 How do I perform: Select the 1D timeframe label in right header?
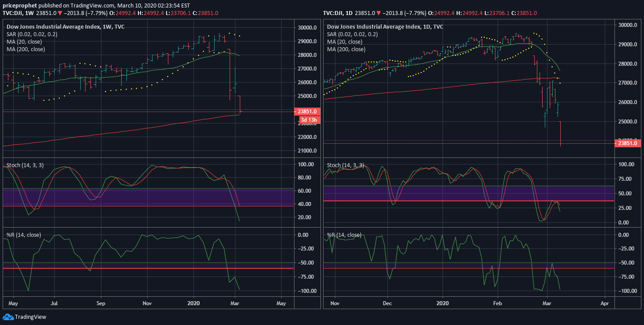pyautogui.click(x=348, y=13)
